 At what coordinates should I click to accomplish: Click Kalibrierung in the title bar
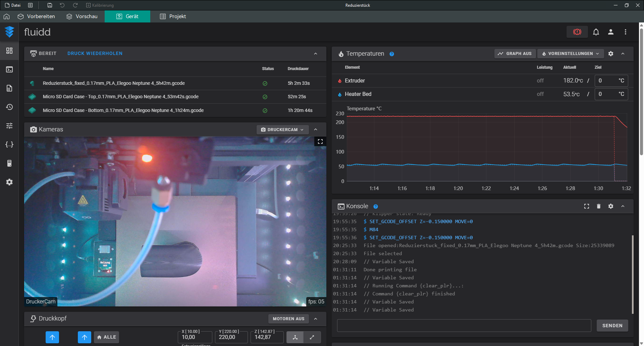[100, 5]
